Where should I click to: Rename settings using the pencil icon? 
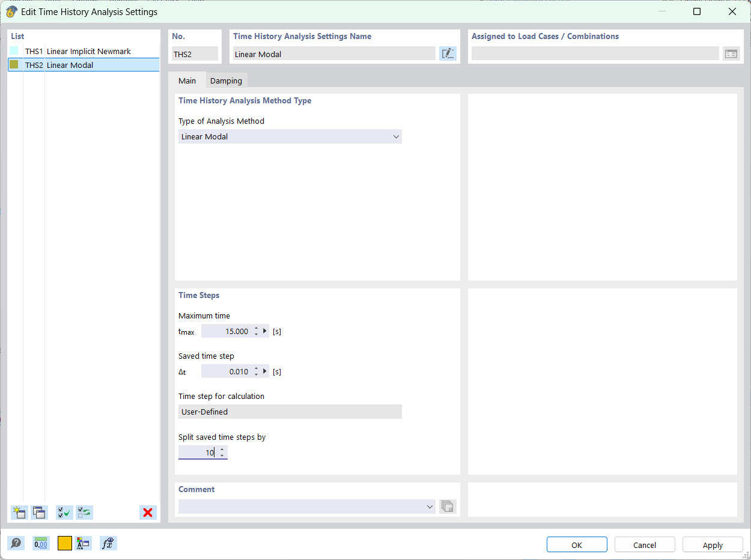448,53
